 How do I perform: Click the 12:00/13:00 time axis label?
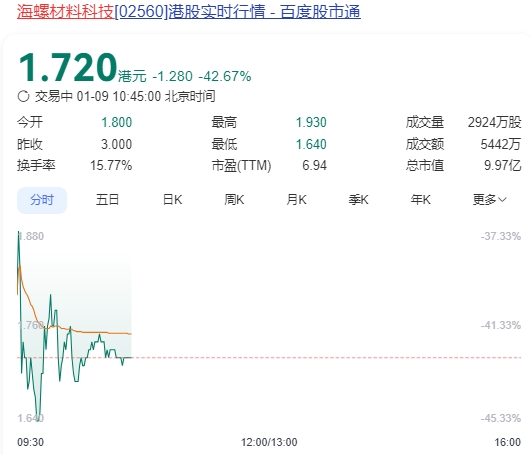(x=269, y=442)
